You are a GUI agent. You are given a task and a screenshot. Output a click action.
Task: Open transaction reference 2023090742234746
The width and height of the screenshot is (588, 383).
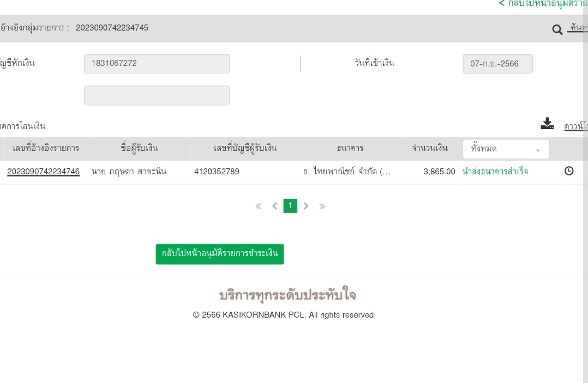point(43,172)
